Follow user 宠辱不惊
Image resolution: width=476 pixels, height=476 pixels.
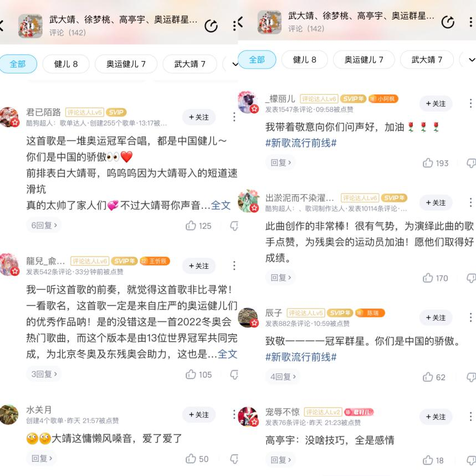[x=436, y=417]
